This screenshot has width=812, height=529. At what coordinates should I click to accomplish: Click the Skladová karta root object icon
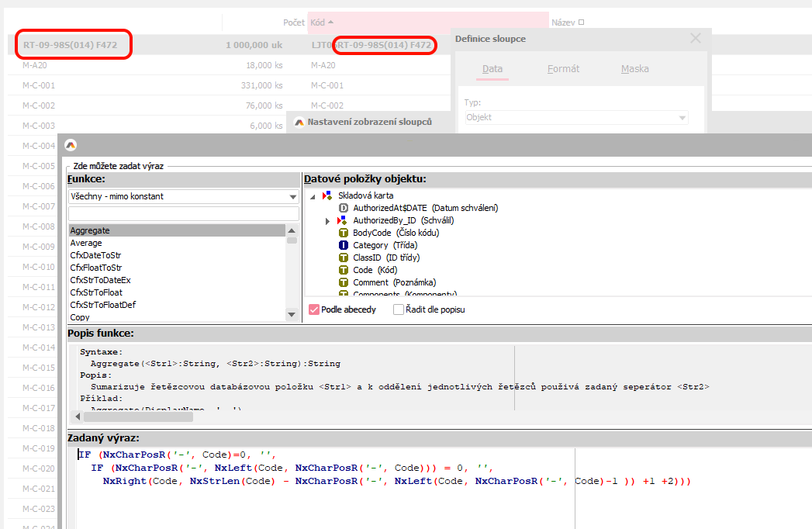(x=327, y=195)
